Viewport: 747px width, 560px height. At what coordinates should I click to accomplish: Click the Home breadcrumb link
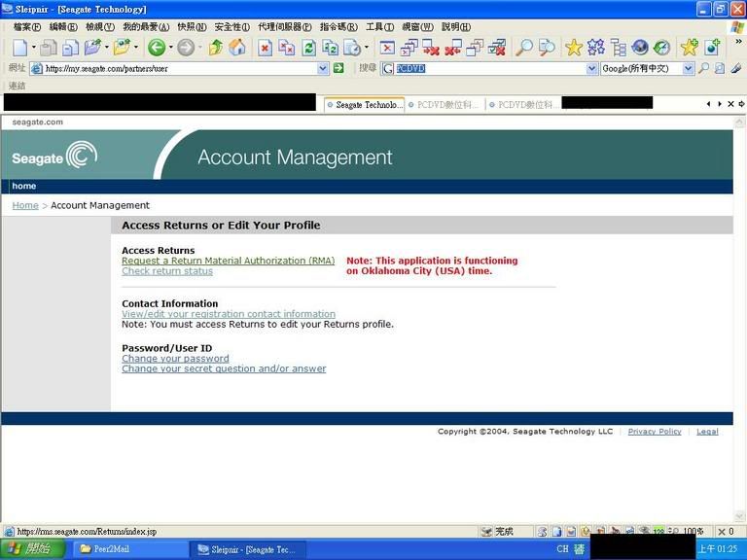point(25,205)
